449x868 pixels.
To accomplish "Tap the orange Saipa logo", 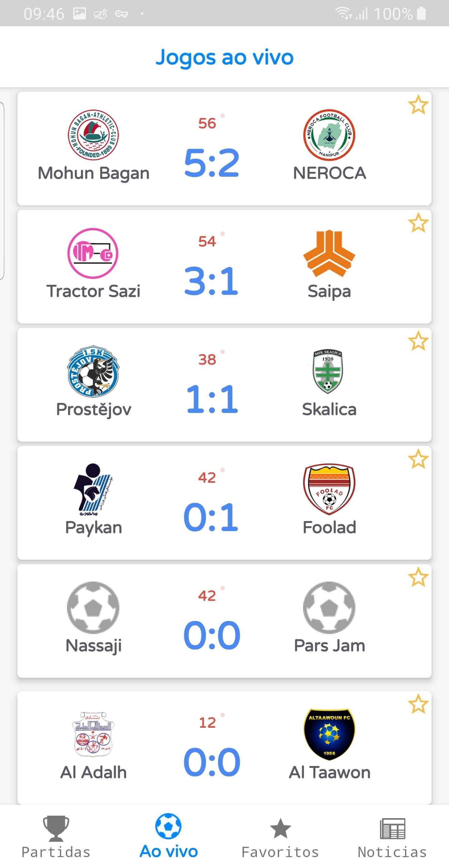I will (329, 253).
